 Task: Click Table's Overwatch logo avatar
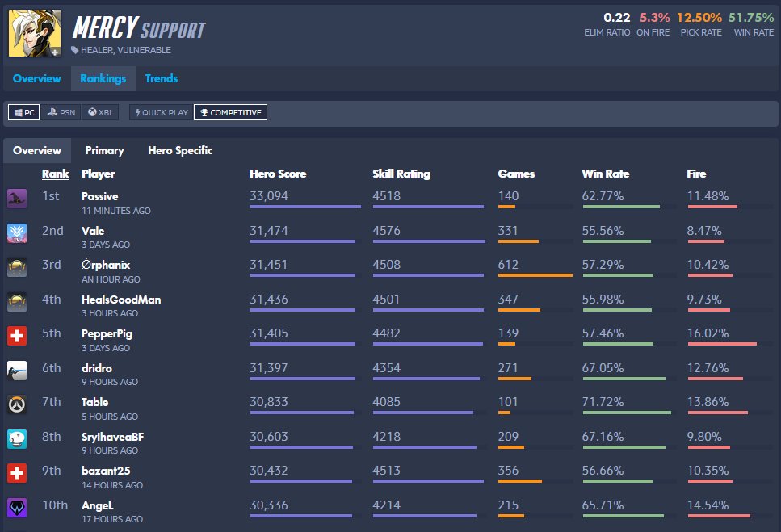click(17, 404)
